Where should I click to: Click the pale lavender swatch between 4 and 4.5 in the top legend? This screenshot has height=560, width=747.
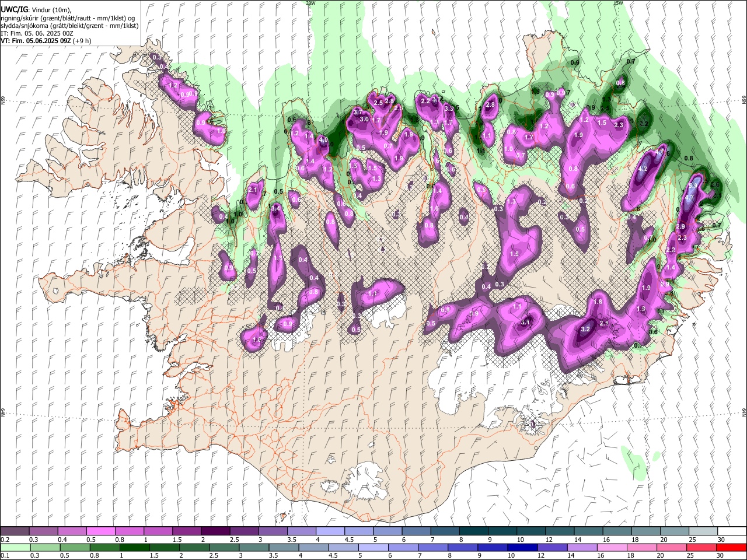330,531
